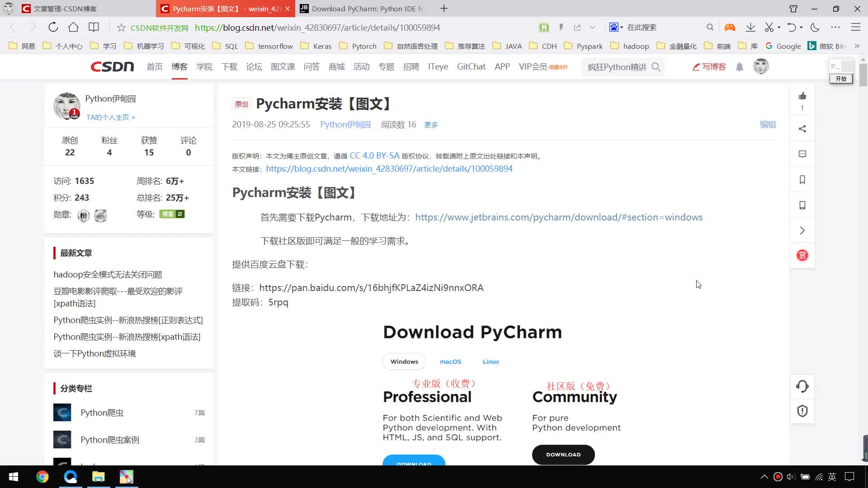Click the CSDN search input field
This screenshot has width=868, height=488.
[617, 67]
